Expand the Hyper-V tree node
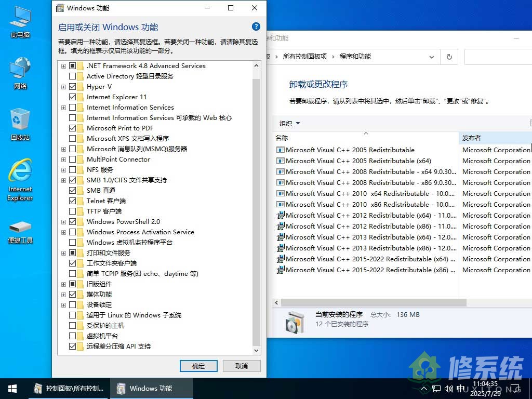Screen dimensions: 532x399 point(64,87)
